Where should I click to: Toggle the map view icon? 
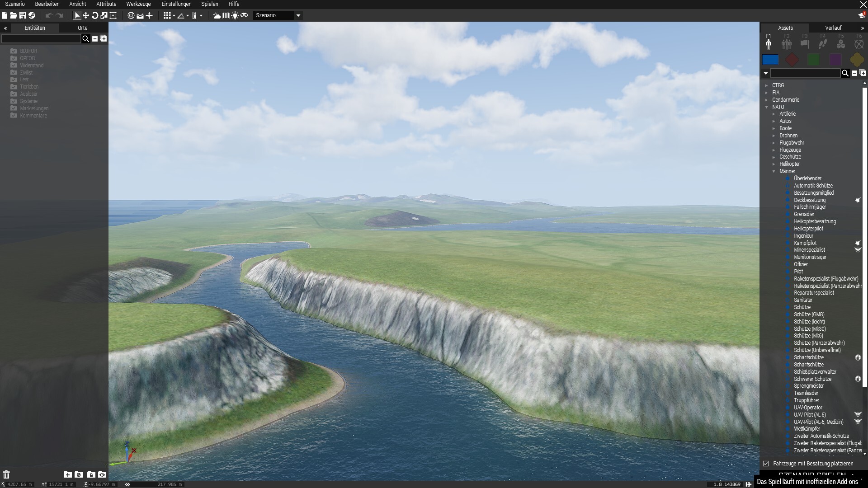point(226,15)
